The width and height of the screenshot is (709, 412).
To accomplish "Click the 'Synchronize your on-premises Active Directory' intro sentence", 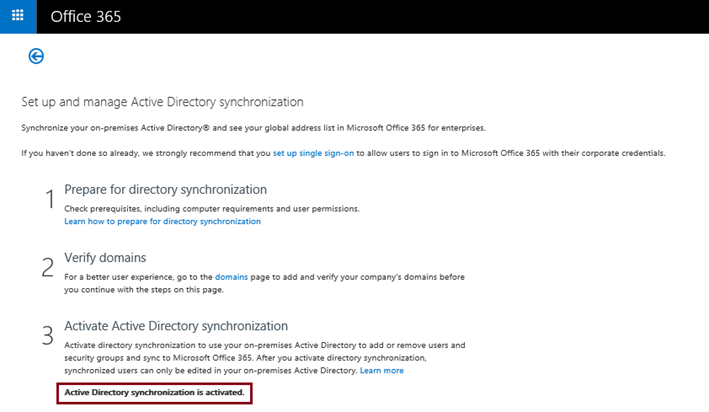I will pyautogui.click(x=253, y=128).
